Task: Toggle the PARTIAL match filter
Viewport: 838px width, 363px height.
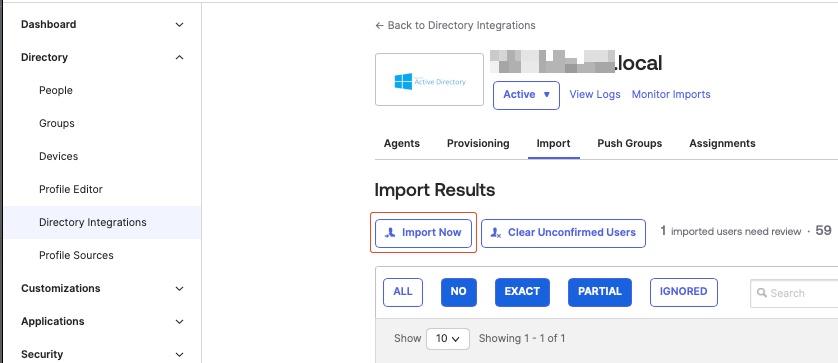Action: [600, 292]
